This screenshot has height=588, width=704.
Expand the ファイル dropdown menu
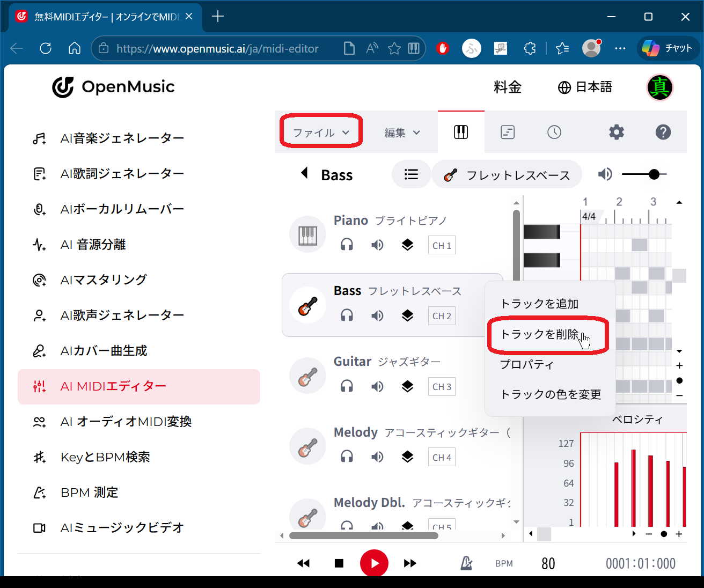[x=321, y=133]
